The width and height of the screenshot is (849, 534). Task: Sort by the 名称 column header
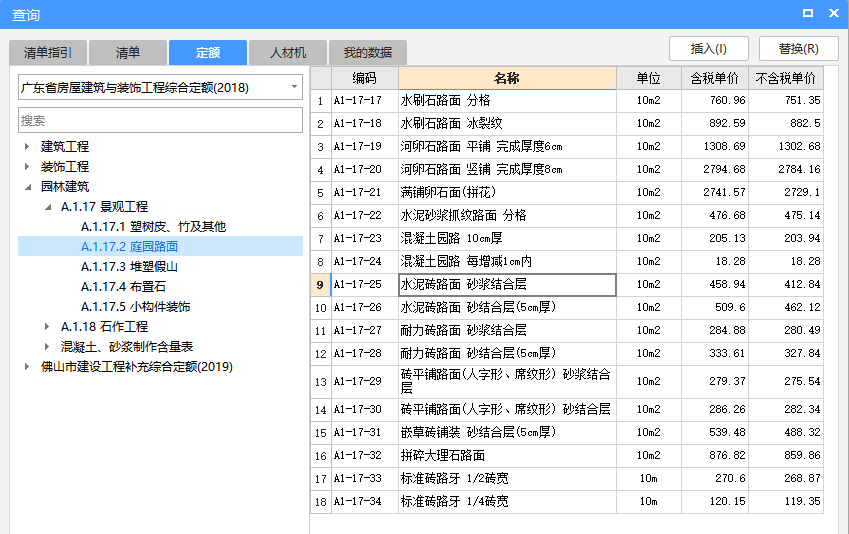[x=507, y=78]
